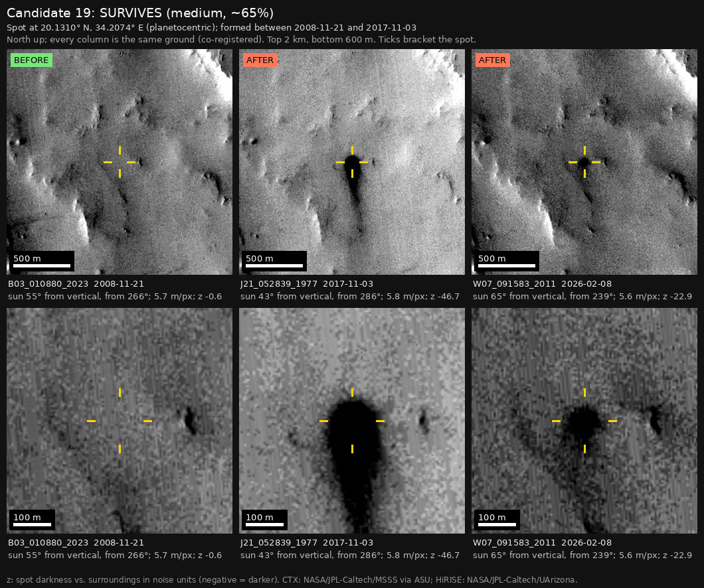Screen dimensions: 704x588
Task: Click the top caption 'W07_091583_2011 2026-02-08'
Action: coord(542,284)
